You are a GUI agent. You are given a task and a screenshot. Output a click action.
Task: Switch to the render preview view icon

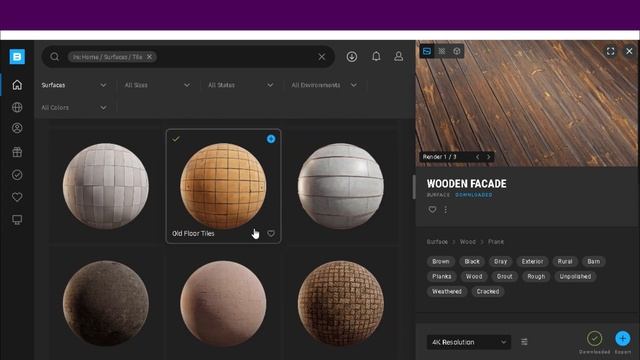(427, 51)
